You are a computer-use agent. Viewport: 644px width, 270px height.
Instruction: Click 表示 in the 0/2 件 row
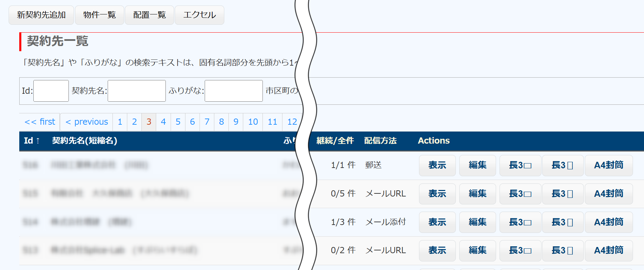click(437, 250)
